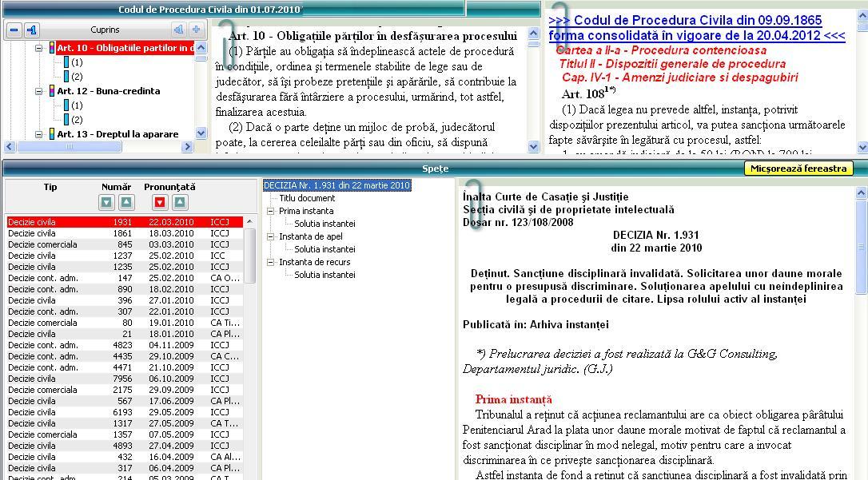Select paragraph (1) under Art. 10
This screenshot has width=868, height=480.
pyautogui.click(x=77, y=62)
